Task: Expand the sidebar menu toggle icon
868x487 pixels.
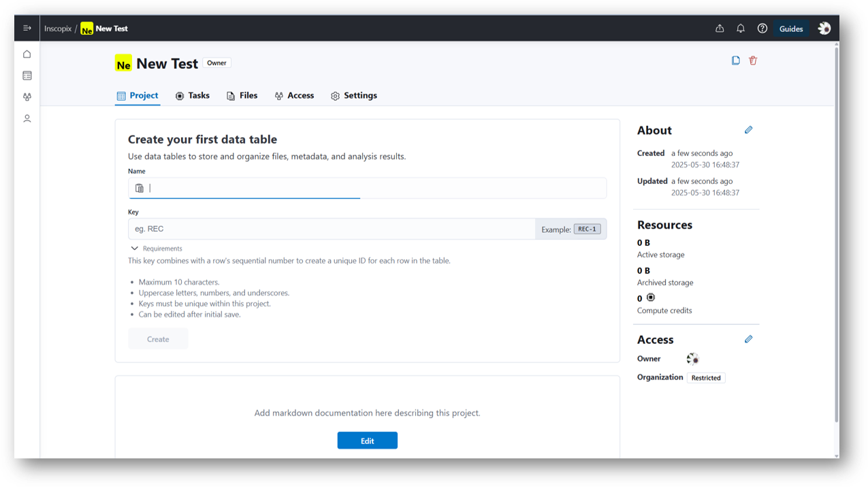Action: [27, 28]
